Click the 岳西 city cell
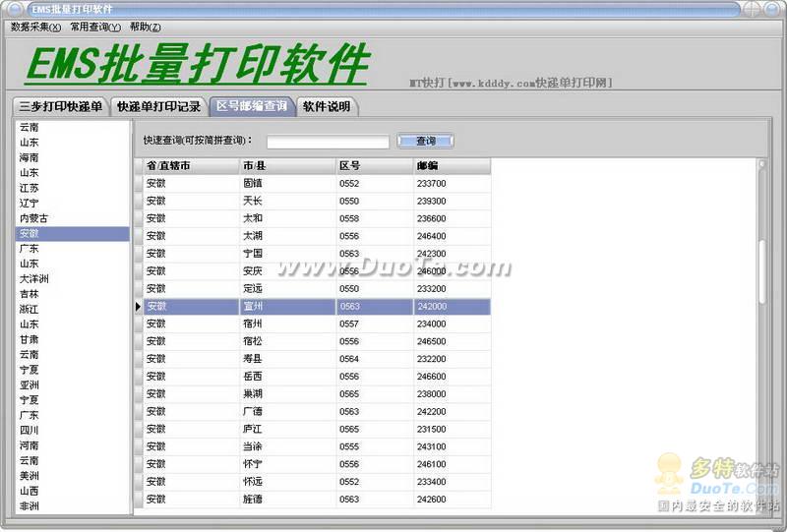 pyautogui.click(x=287, y=377)
